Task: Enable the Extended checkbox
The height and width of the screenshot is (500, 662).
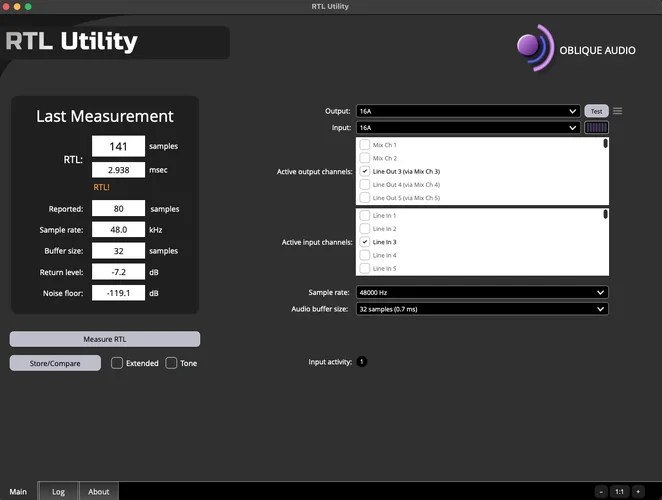Action: coord(117,363)
